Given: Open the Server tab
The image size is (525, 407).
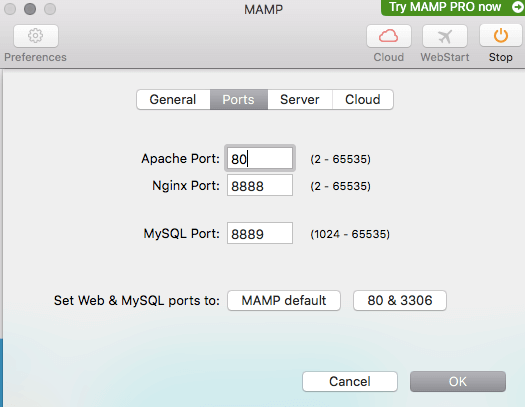Looking at the screenshot, I should (x=300, y=99).
